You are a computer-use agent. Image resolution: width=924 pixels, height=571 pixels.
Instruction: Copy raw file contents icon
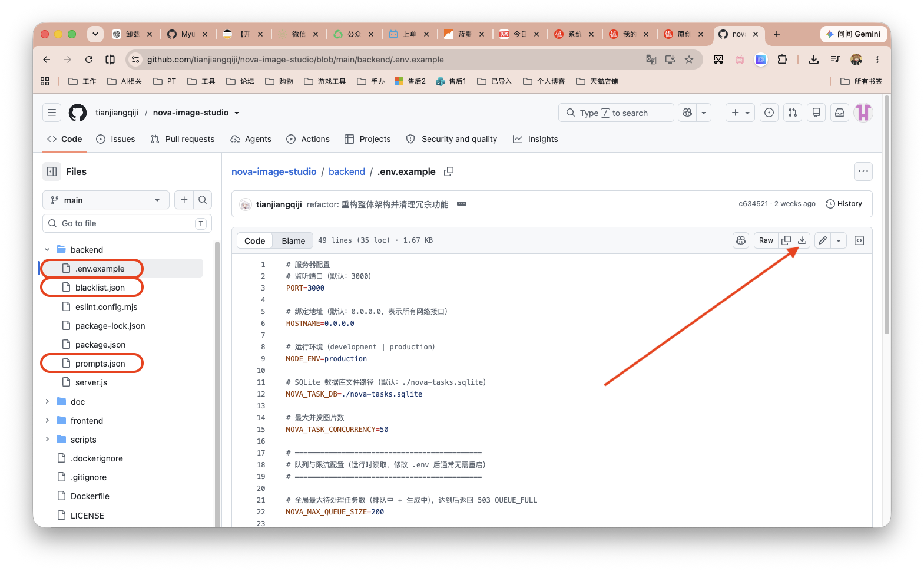786,240
